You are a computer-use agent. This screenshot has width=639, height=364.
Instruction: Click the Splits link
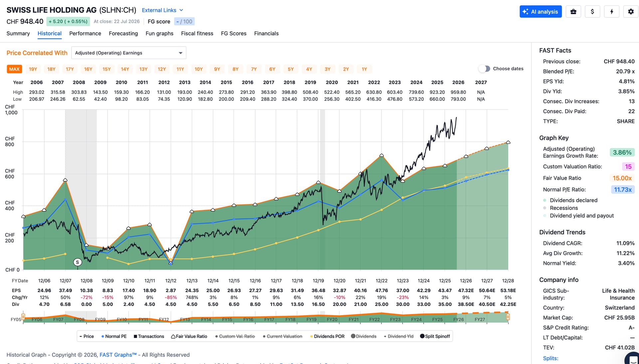point(550,358)
